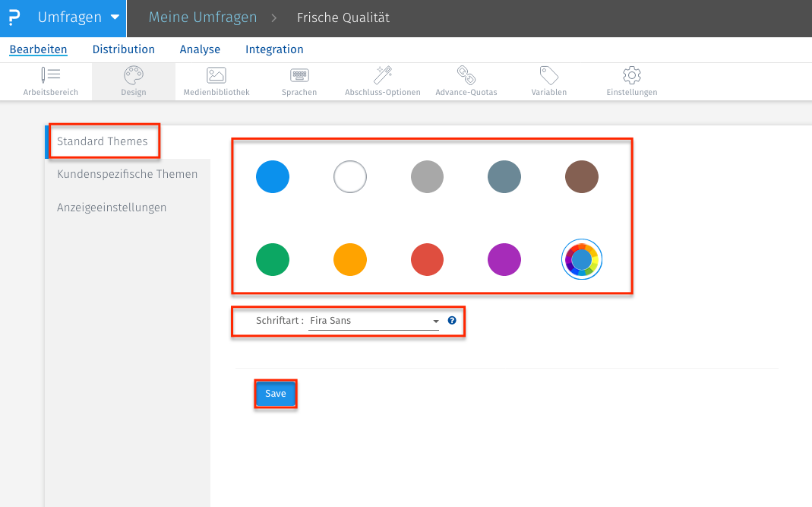Screen dimensions: 812x507
Task: Click the Sprachen keyboard icon
Action: click(299, 80)
